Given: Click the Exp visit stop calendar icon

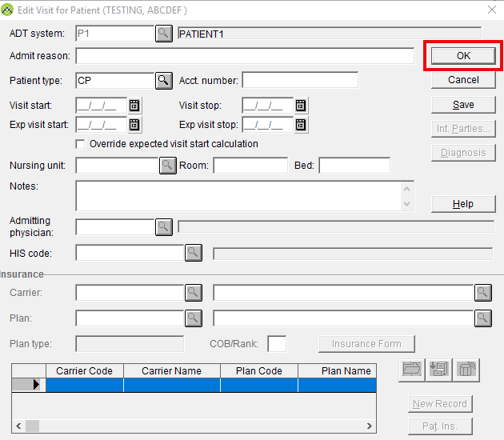Looking at the screenshot, I should [300, 124].
